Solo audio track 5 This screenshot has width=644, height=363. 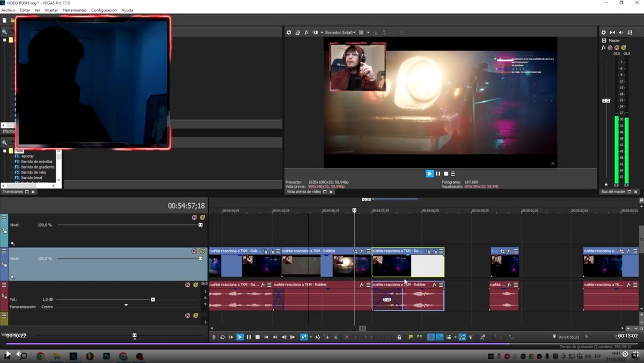click(x=195, y=285)
